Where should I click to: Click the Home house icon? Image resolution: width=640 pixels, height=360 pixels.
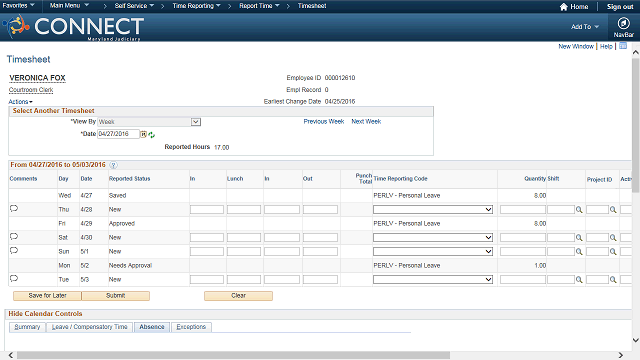[x=564, y=7]
